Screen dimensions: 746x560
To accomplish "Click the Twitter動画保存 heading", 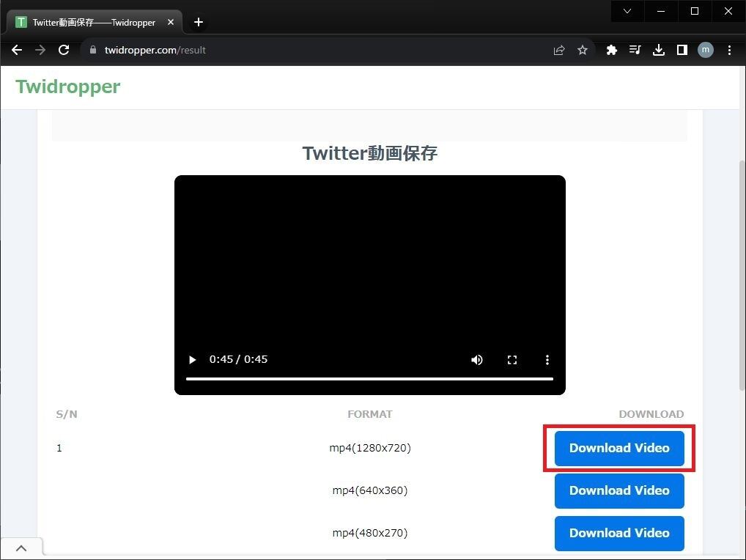I will click(x=369, y=153).
